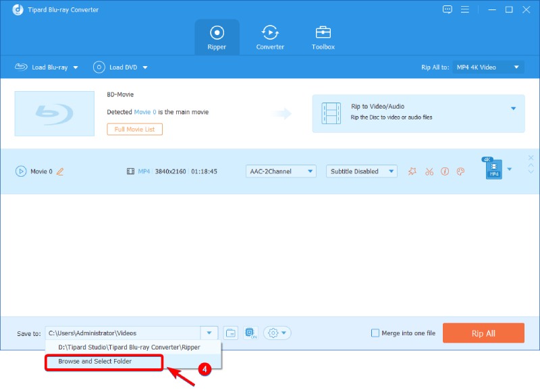Remove Movie 0 with the X icon
The image size is (540, 392).
click(x=531, y=158)
